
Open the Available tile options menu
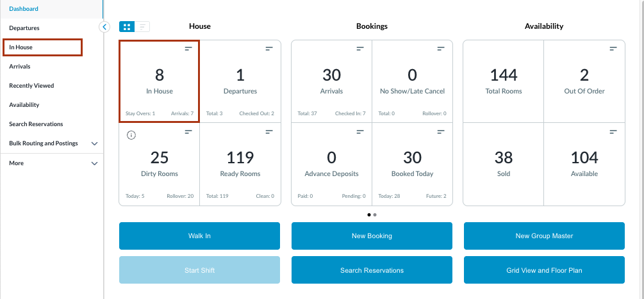pyautogui.click(x=613, y=132)
